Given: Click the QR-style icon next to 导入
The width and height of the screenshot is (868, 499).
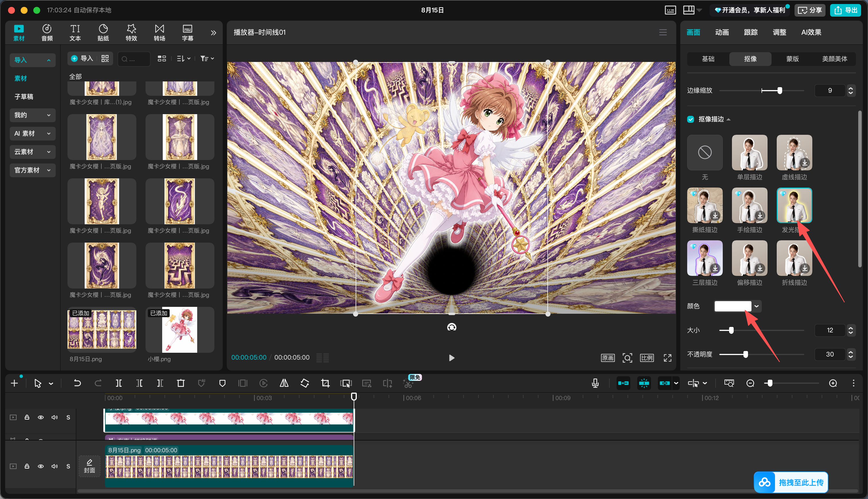Looking at the screenshot, I should tap(105, 59).
